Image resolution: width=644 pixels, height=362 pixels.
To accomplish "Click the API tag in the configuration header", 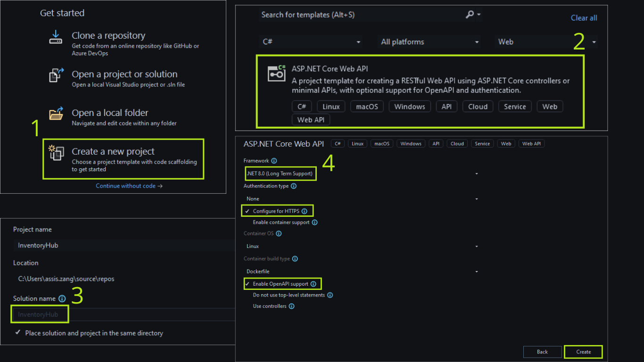I will pyautogui.click(x=436, y=144).
